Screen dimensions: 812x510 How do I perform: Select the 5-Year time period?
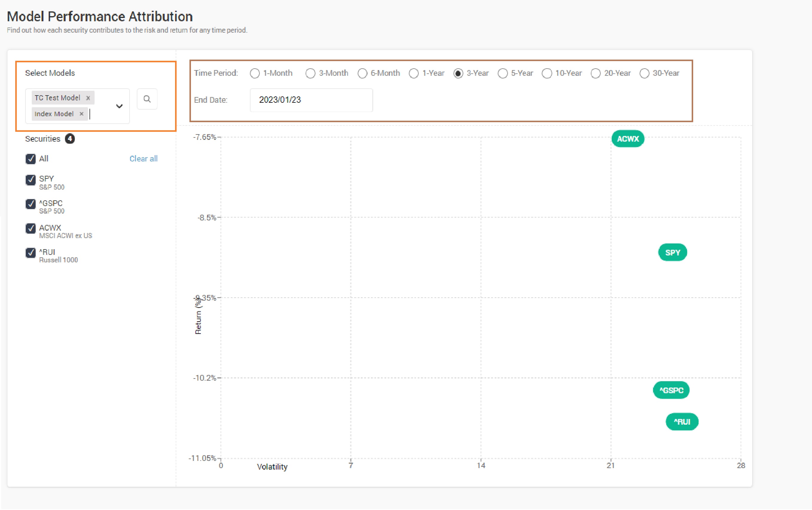pyautogui.click(x=502, y=73)
